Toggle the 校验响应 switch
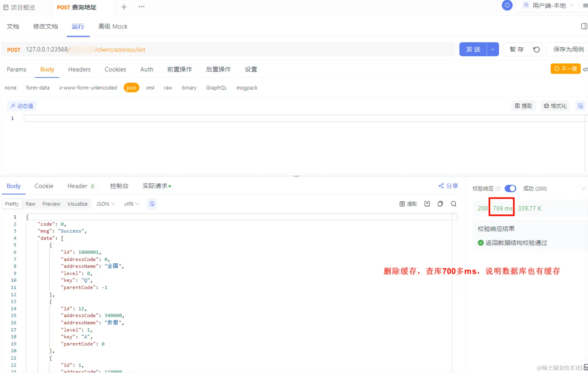588x373 pixels. point(510,188)
